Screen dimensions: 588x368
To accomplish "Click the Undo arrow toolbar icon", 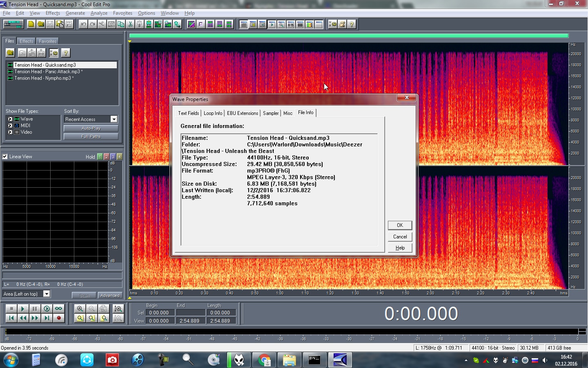I will pyautogui.click(x=83, y=24).
